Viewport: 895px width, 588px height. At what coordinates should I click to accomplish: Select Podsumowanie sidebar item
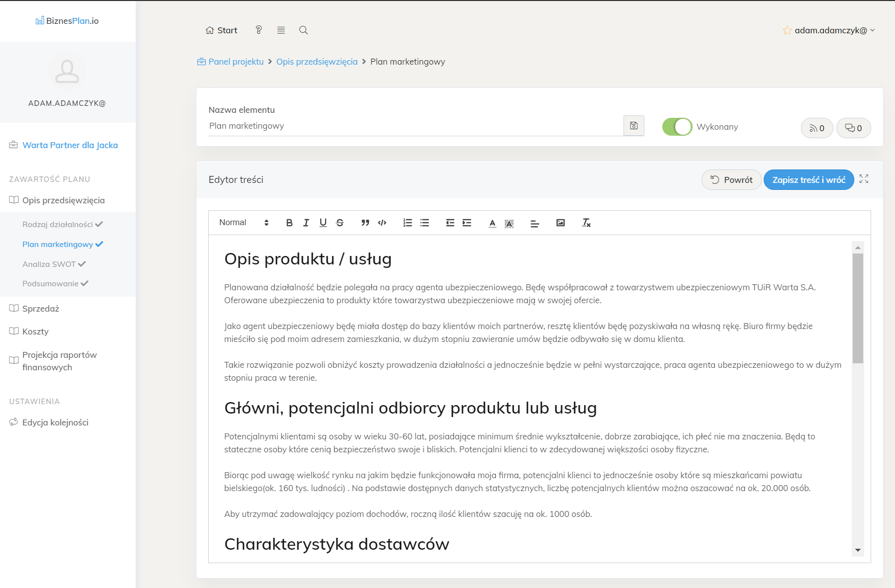[x=55, y=283]
